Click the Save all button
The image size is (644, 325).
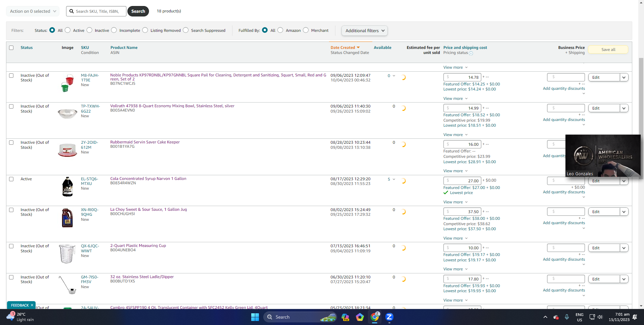608,50
